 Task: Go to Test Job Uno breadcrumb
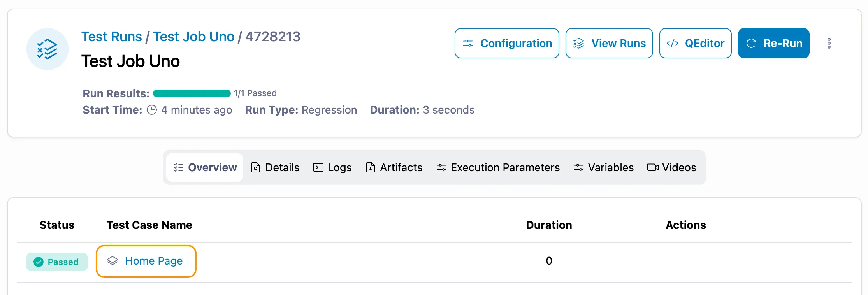(193, 37)
